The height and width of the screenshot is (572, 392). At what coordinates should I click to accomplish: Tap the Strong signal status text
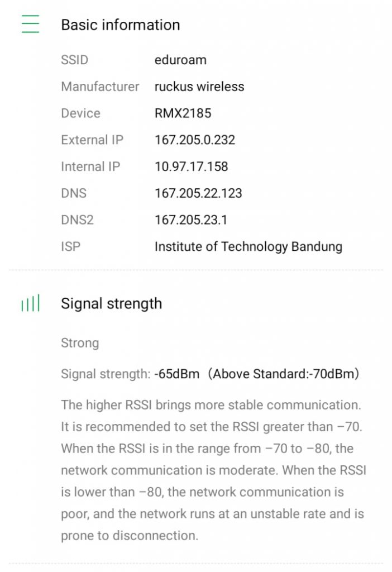(80, 343)
